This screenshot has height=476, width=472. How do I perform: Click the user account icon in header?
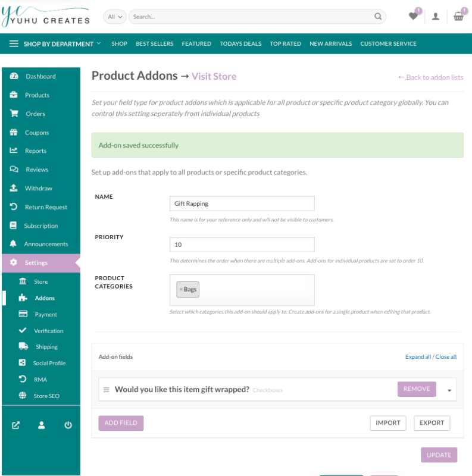(436, 17)
